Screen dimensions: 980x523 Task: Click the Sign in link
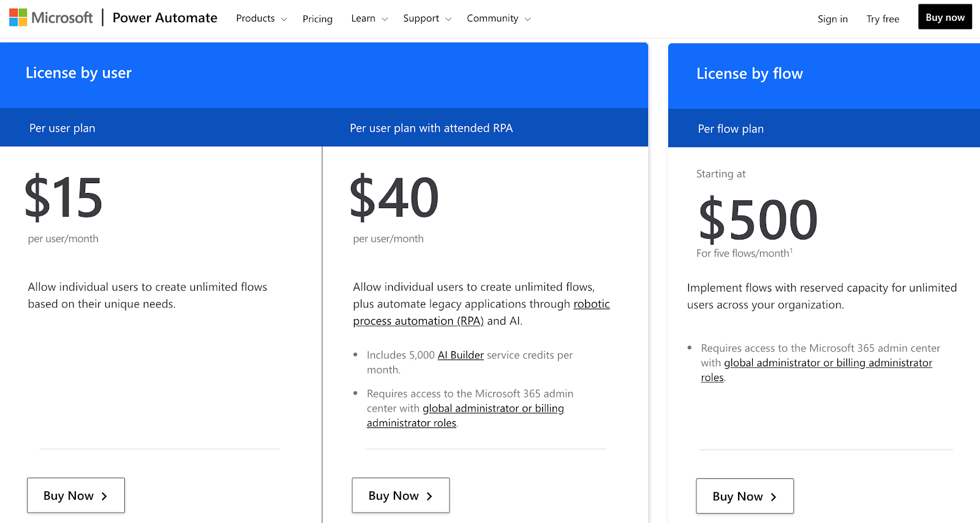[x=832, y=19]
